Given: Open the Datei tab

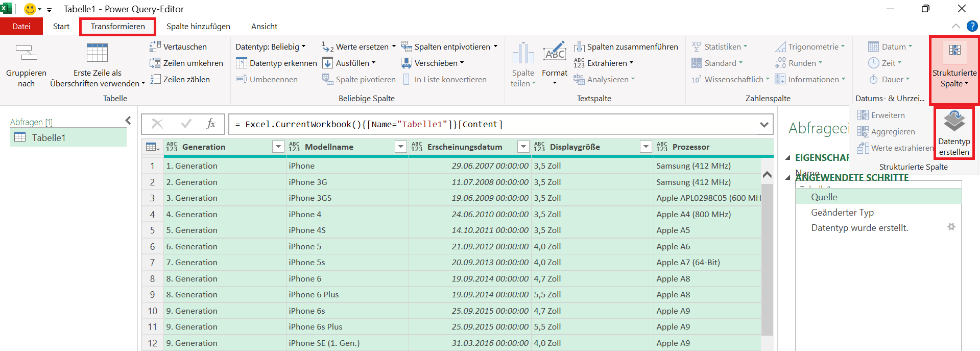Looking at the screenshot, I should [21, 26].
